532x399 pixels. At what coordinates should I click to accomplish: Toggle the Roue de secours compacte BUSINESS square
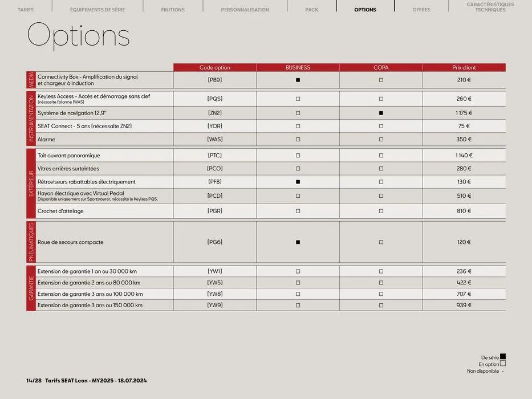coord(297,241)
